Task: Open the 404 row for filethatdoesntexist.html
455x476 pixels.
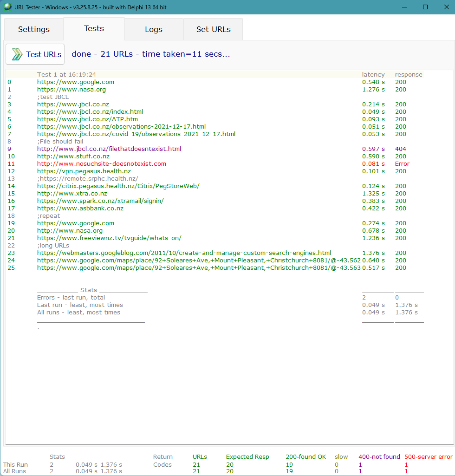Action: (109, 149)
